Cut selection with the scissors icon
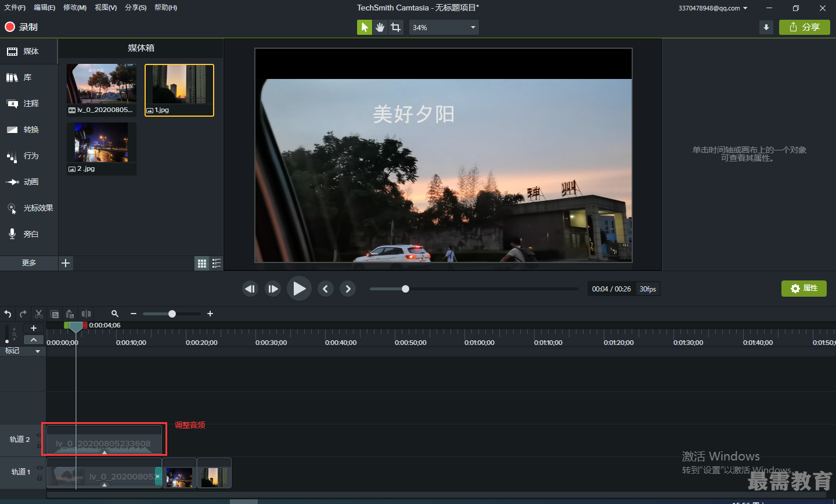 39,314
